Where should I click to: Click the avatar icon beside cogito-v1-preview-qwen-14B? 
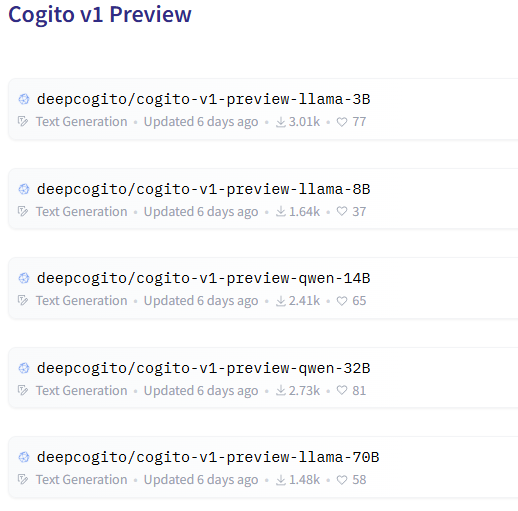click(24, 278)
